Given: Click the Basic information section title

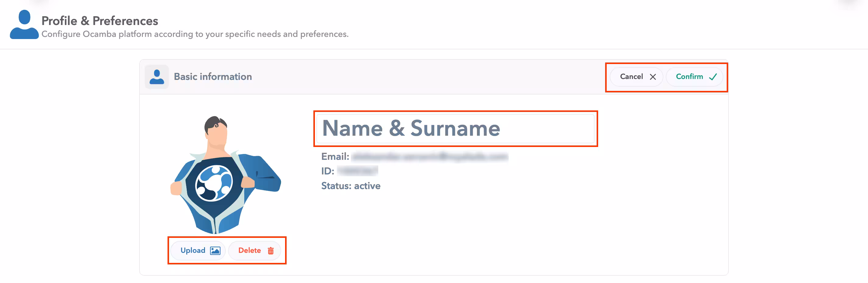Looking at the screenshot, I should [213, 77].
